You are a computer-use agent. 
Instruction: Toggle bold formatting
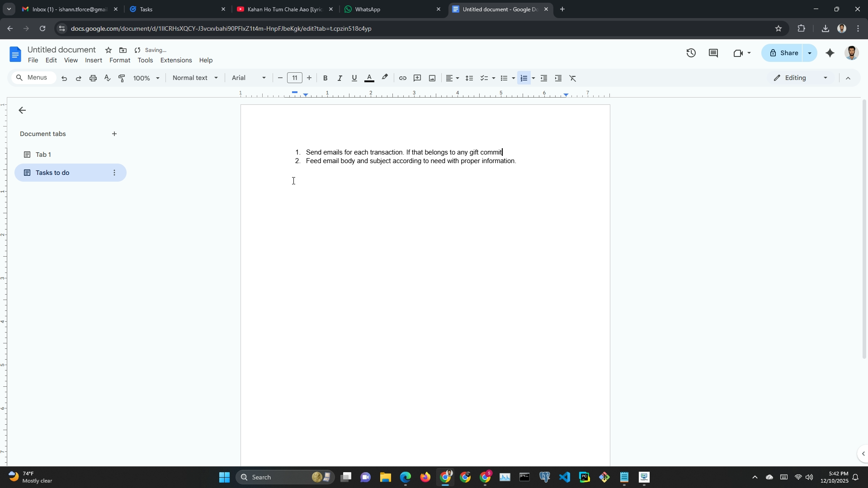325,78
